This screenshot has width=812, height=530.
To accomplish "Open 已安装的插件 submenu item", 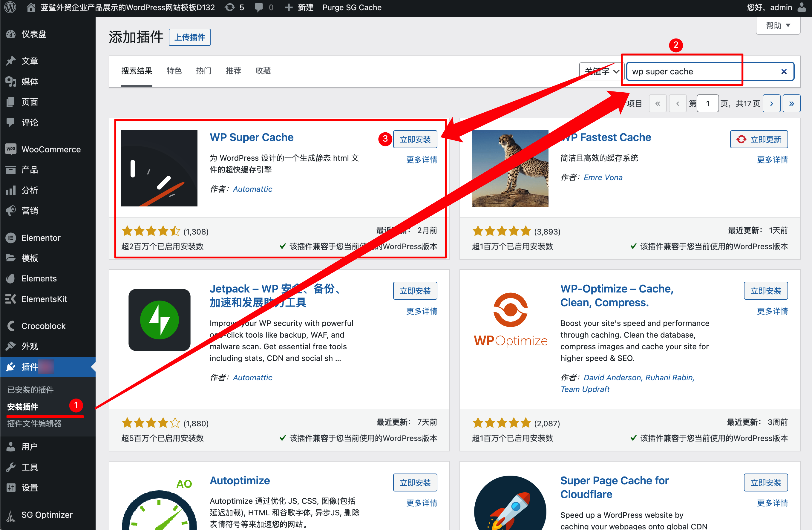I will [30, 390].
